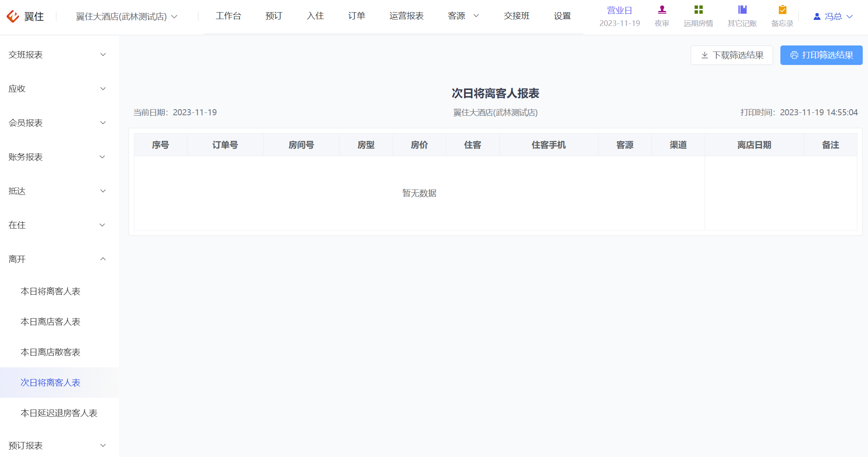Click the 订单号 column header

[x=225, y=145]
